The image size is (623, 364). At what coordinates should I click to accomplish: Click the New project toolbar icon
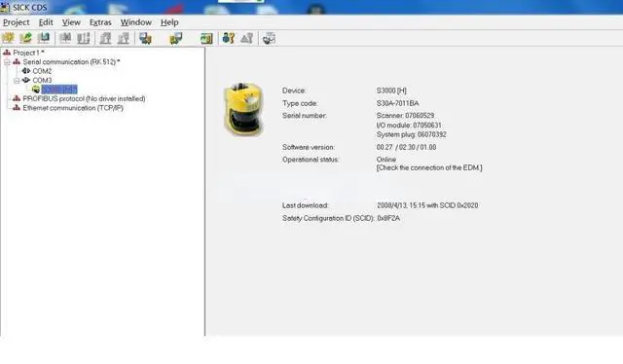coord(8,38)
